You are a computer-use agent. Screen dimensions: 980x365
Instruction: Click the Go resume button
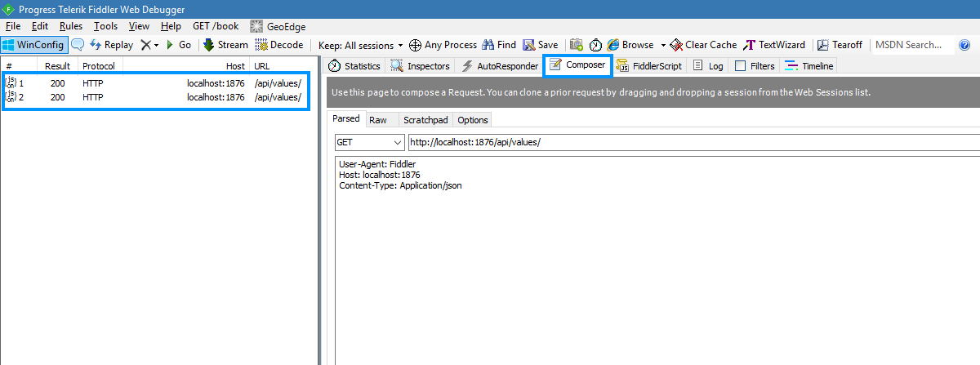pyautogui.click(x=178, y=45)
